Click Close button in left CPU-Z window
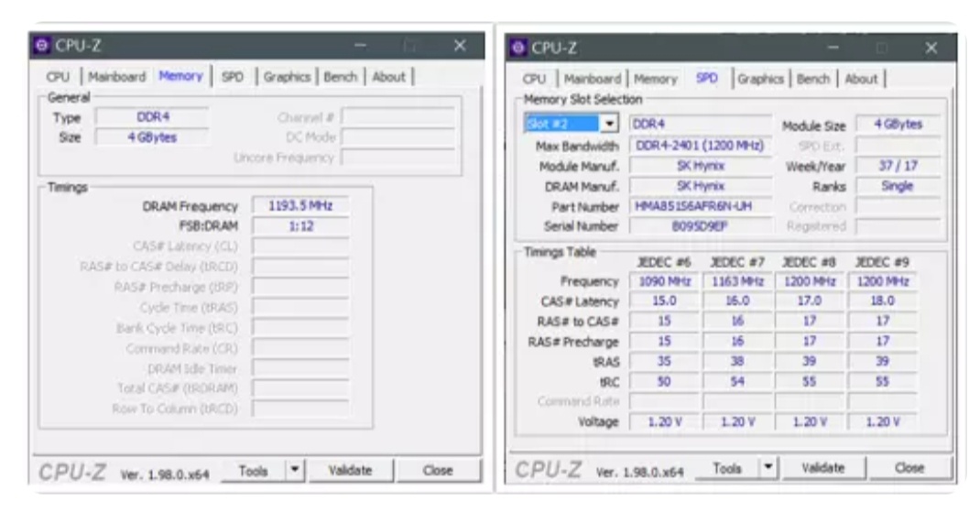Image resolution: width=980 pixels, height=524 pixels. click(x=438, y=471)
